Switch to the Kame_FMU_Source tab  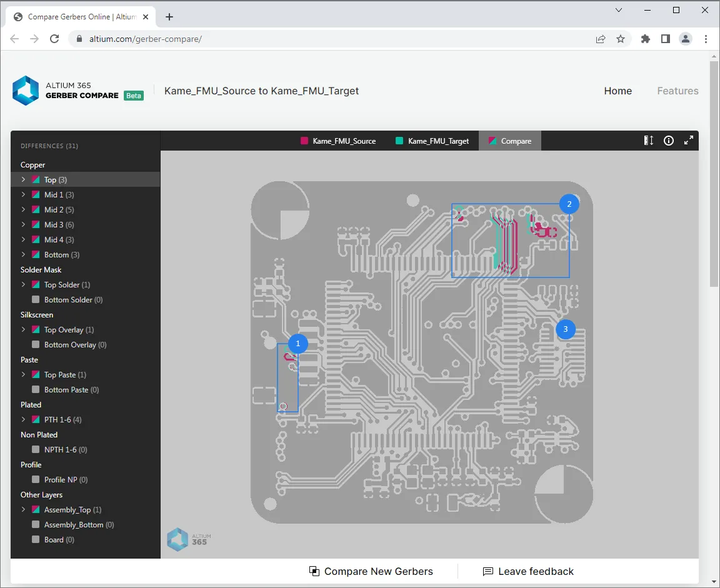coord(338,141)
